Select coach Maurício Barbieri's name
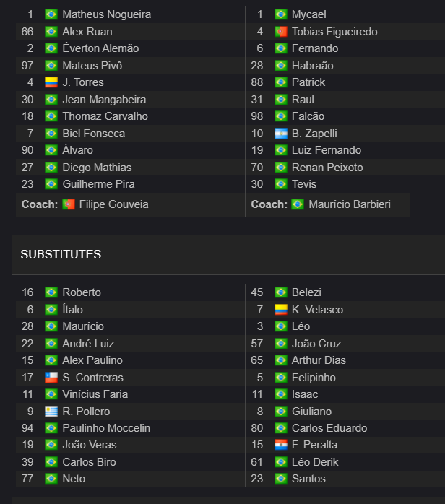 [350, 204]
